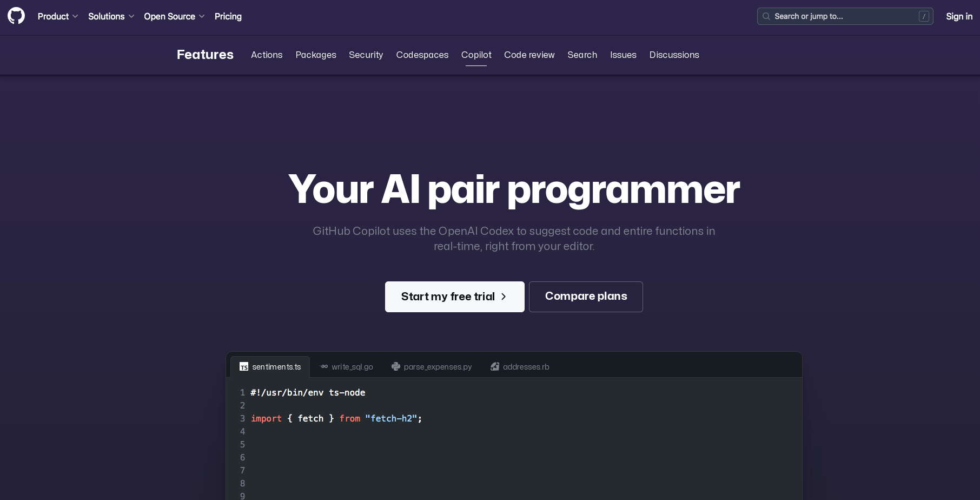Expand the Open Source menu chevron
This screenshot has height=500, width=980.
coord(202,16)
